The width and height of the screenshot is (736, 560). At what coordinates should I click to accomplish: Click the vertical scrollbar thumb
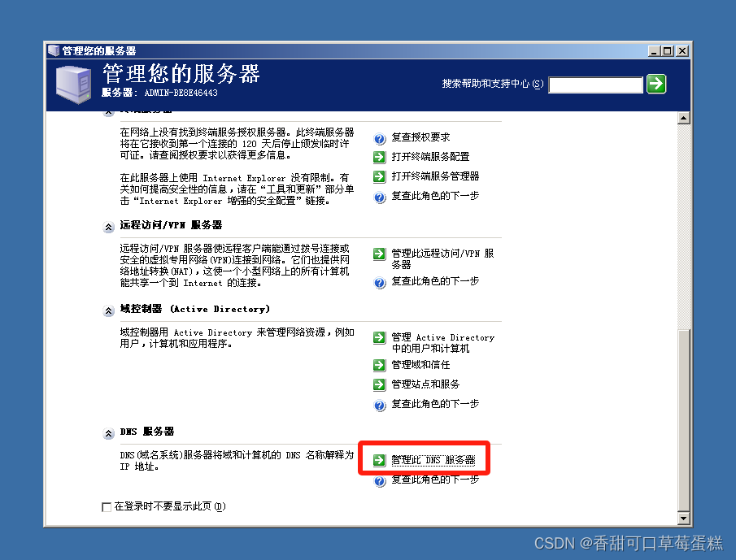coord(684,420)
